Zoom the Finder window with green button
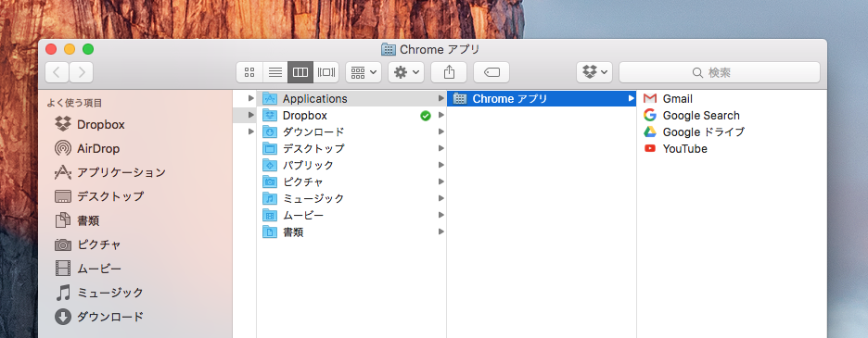This screenshot has width=868, height=338. click(88, 49)
